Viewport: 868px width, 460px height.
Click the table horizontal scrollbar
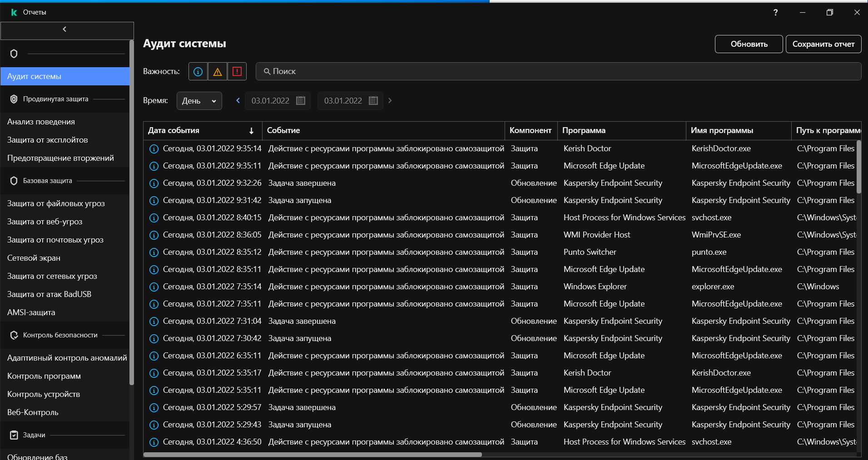click(x=312, y=455)
